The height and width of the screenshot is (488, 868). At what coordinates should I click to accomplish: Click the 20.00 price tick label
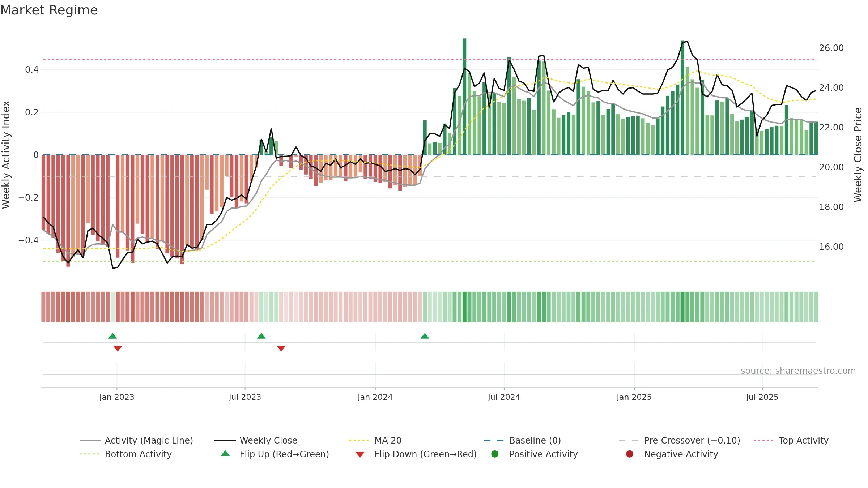pyautogui.click(x=831, y=167)
